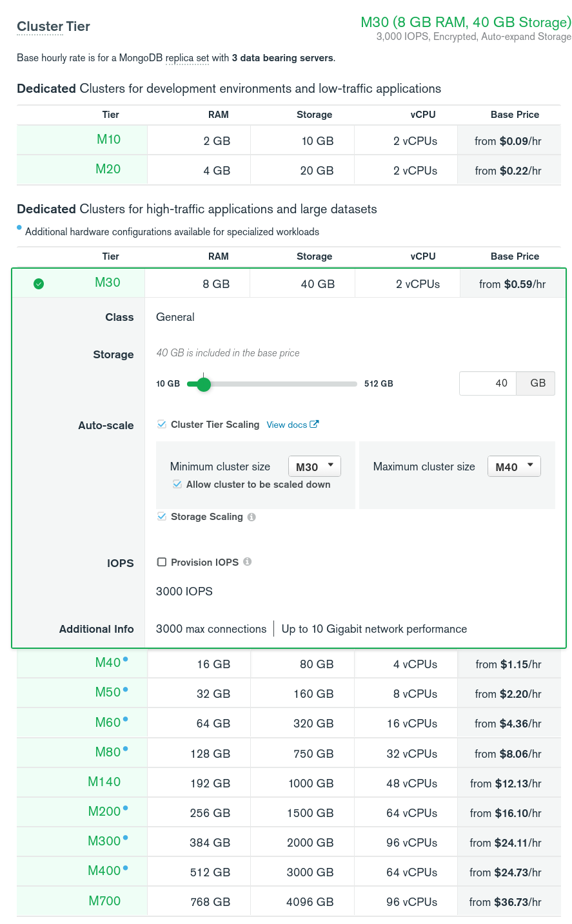Click the blue dot beside M60 tier

pos(126,718)
